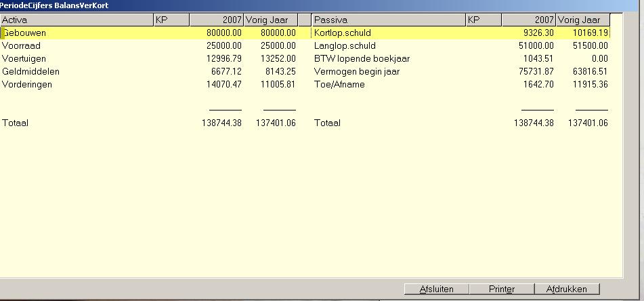Viewport: 644px width, 301px height.
Task: Select the Kortlop.schuld row
Action: point(460,33)
